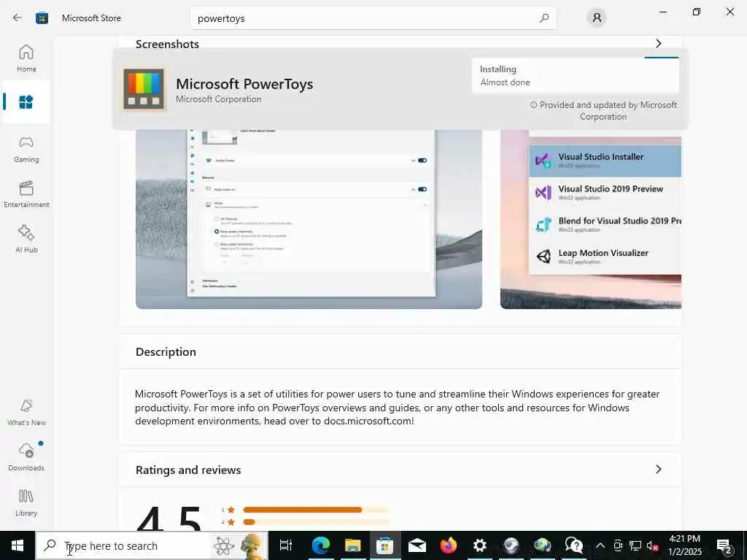Open the Library sidebar section

[26, 502]
